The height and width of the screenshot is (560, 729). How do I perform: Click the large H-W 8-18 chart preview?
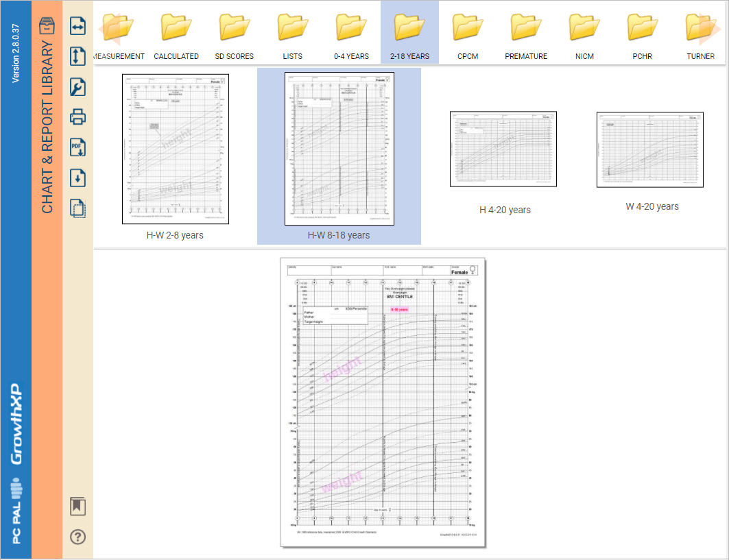(383, 402)
